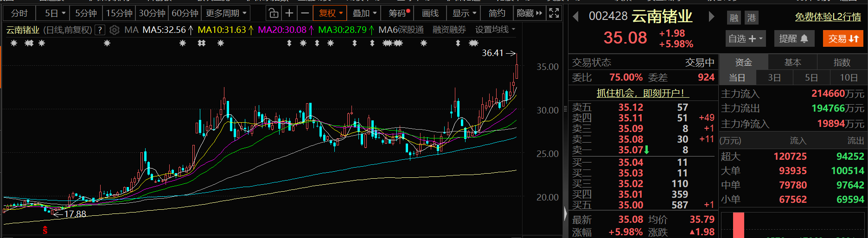
Task: Zoom out the chart with minus icon
Action: (305, 13)
